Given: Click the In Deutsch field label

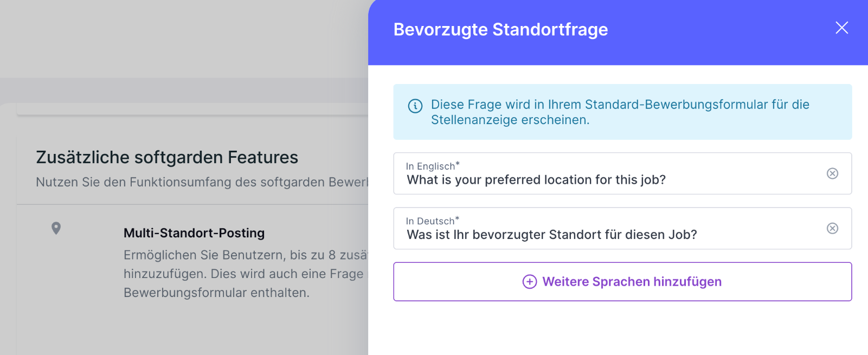Looking at the screenshot, I should [x=433, y=221].
